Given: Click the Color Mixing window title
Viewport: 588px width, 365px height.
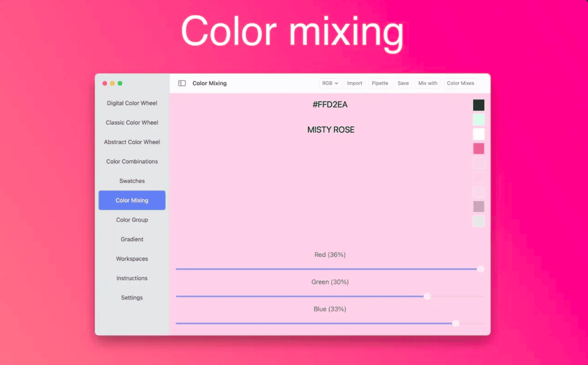Looking at the screenshot, I should click(x=209, y=83).
